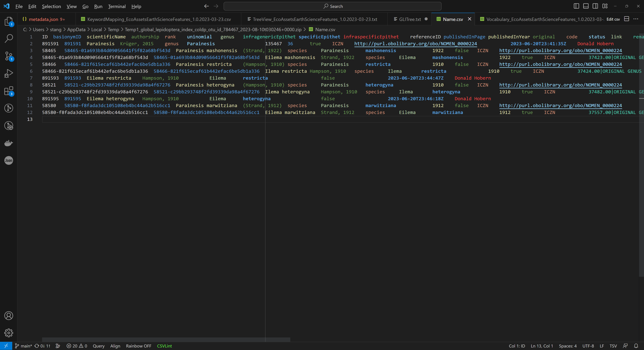644x350 pixels.
Task: Open the Docker extension panel
Action: point(9,143)
